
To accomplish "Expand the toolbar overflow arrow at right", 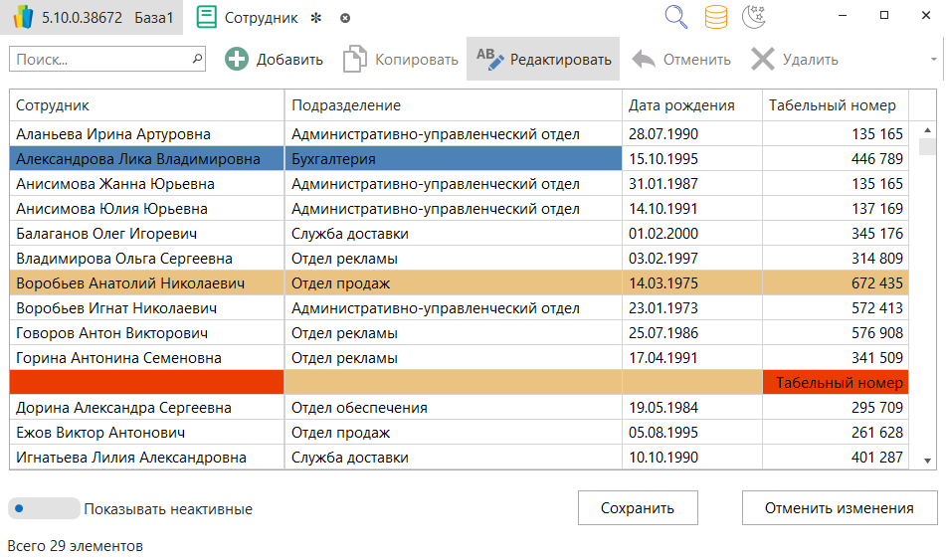I will [x=933, y=60].
